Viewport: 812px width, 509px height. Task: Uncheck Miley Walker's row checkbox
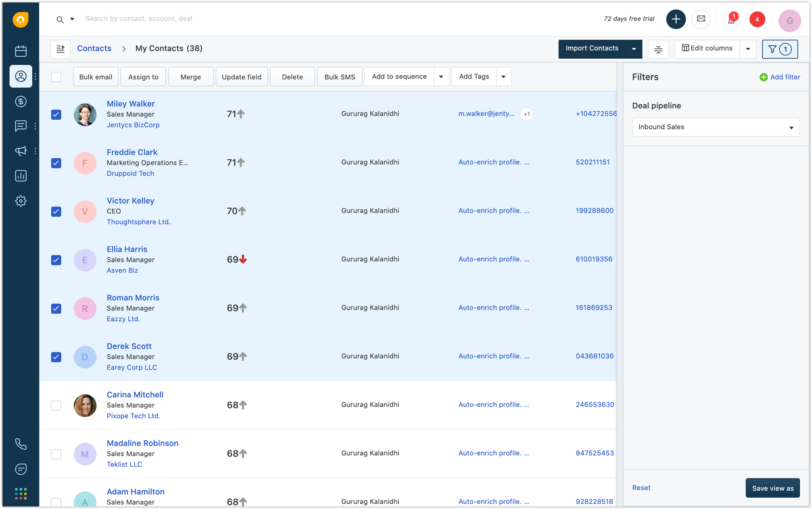(56, 114)
